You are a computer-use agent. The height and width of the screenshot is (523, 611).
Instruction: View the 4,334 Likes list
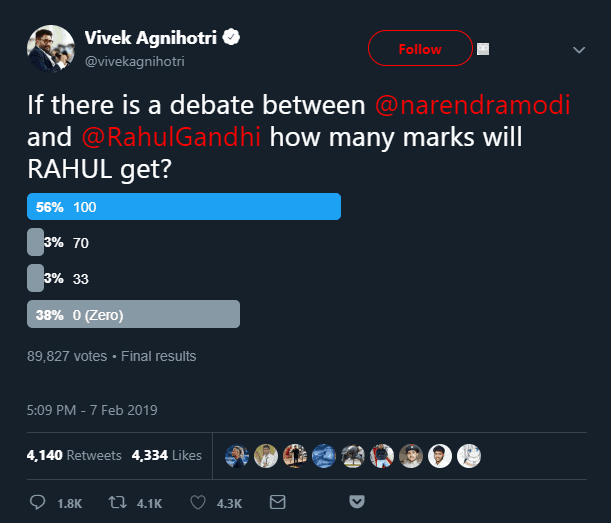point(166,455)
